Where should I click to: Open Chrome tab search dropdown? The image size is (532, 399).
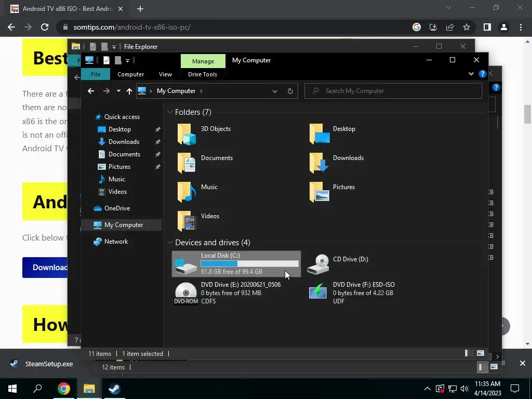click(x=448, y=7)
